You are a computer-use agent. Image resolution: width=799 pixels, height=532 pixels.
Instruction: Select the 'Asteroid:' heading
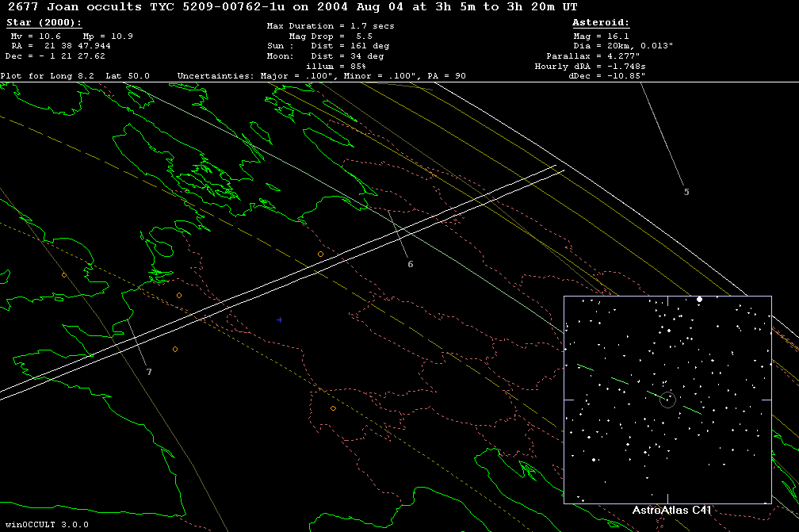tap(600, 23)
